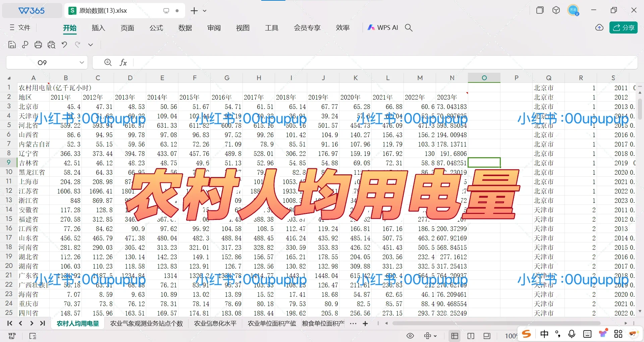The image size is (644, 342).
Task: Switch to the 公式 ribbon tab
Action: coord(156,28)
